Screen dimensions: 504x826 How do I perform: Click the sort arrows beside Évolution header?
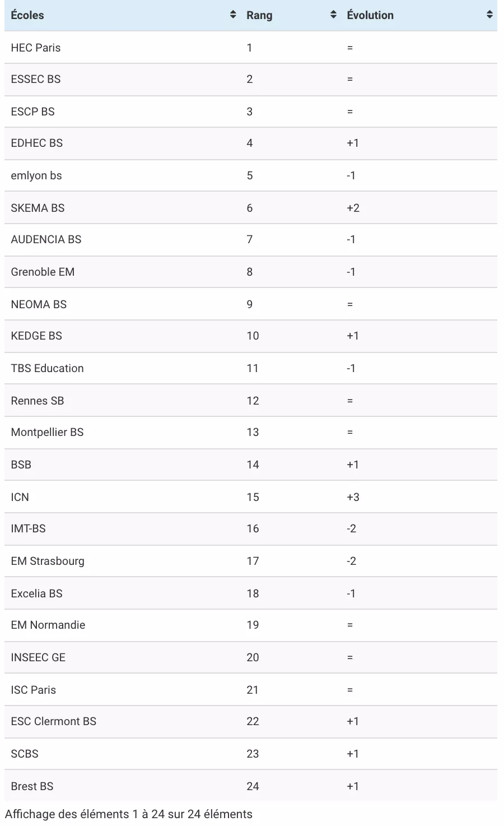tap(490, 15)
